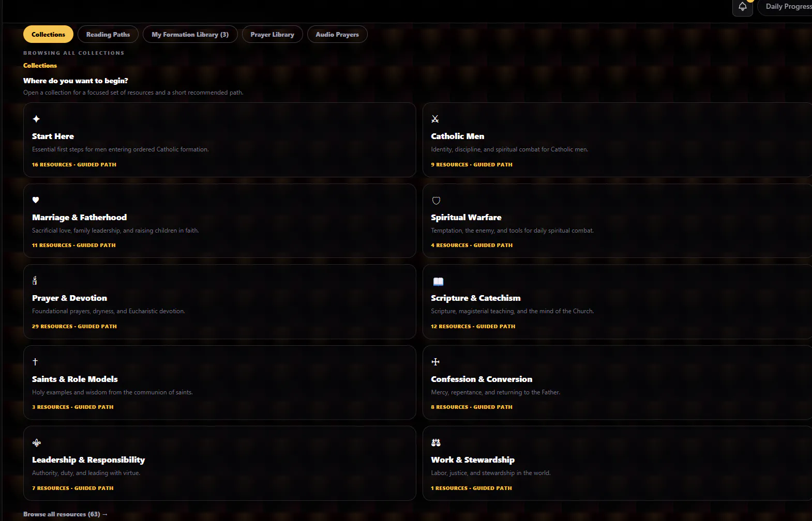Click 'Foundational prayers, dryness' description
This screenshot has height=521, width=812.
[x=109, y=311]
